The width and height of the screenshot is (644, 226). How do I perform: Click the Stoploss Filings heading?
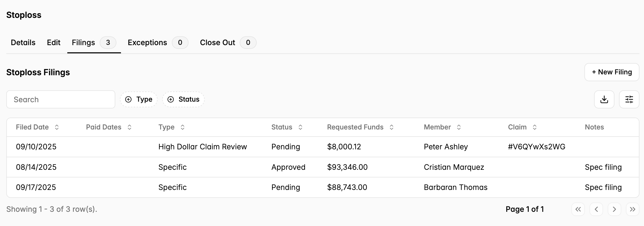coord(38,72)
